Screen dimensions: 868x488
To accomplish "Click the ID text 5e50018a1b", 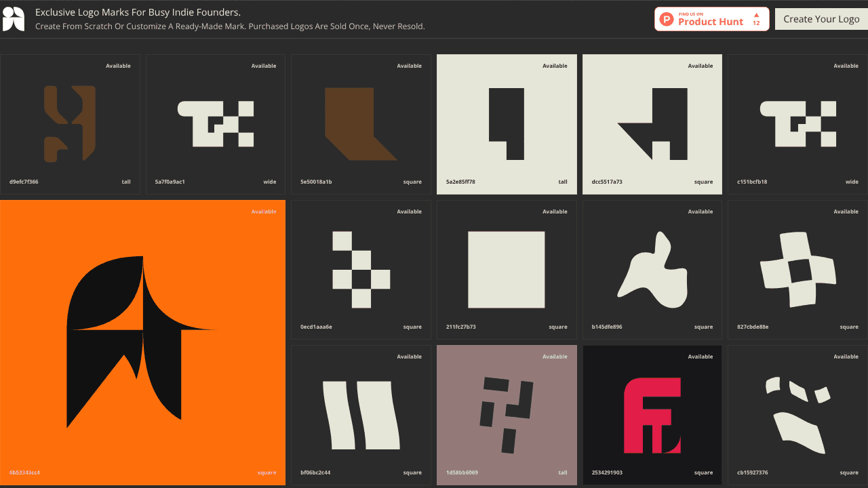I will [316, 182].
